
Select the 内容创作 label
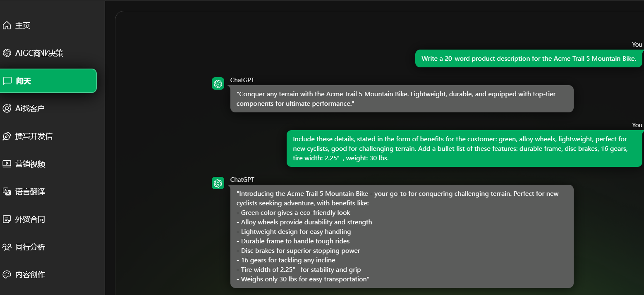point(30,275)
